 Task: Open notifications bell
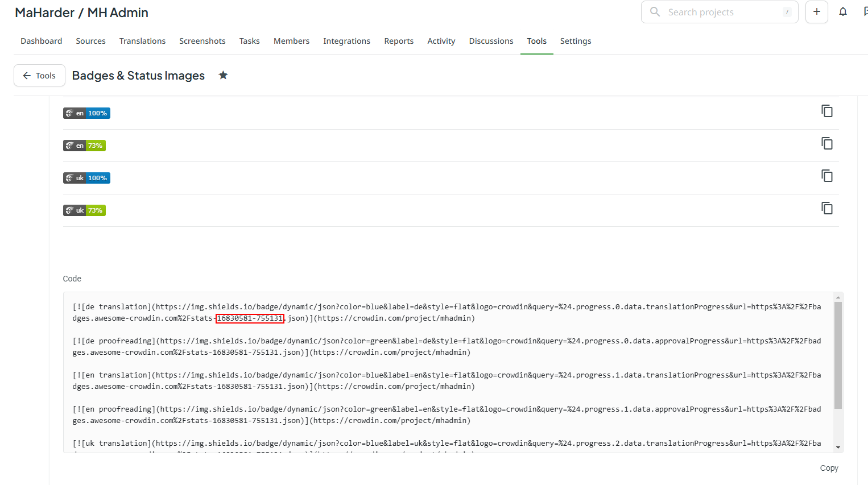(x=843, y=12)
